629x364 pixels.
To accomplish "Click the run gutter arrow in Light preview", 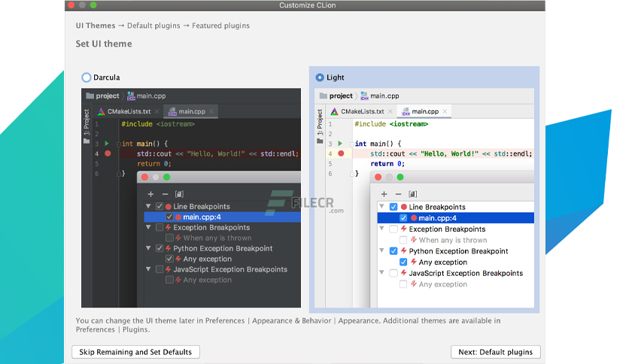I will click(x=340, y=144).
